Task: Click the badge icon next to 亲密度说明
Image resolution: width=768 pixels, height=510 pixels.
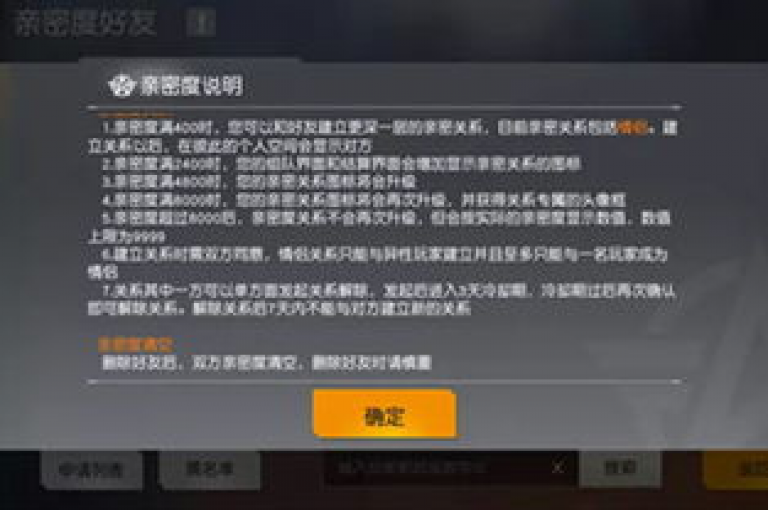Action: click(x=121, y=86)
